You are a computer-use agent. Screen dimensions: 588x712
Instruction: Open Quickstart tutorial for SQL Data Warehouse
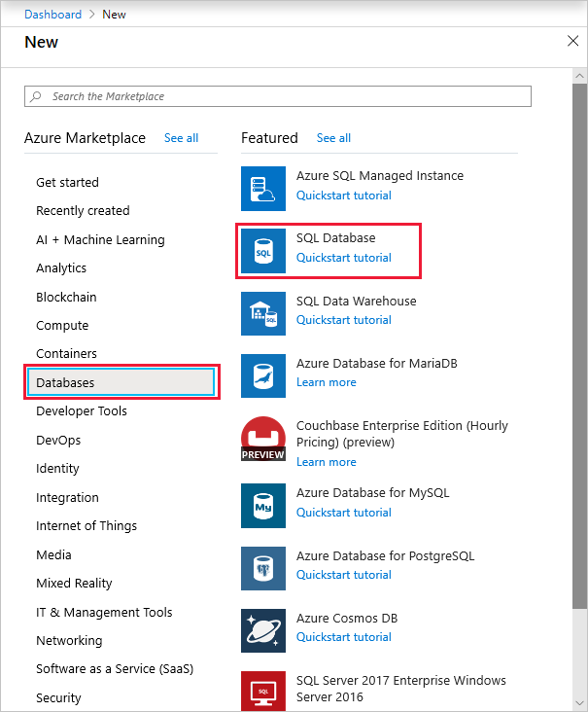(x=343, y=320)
